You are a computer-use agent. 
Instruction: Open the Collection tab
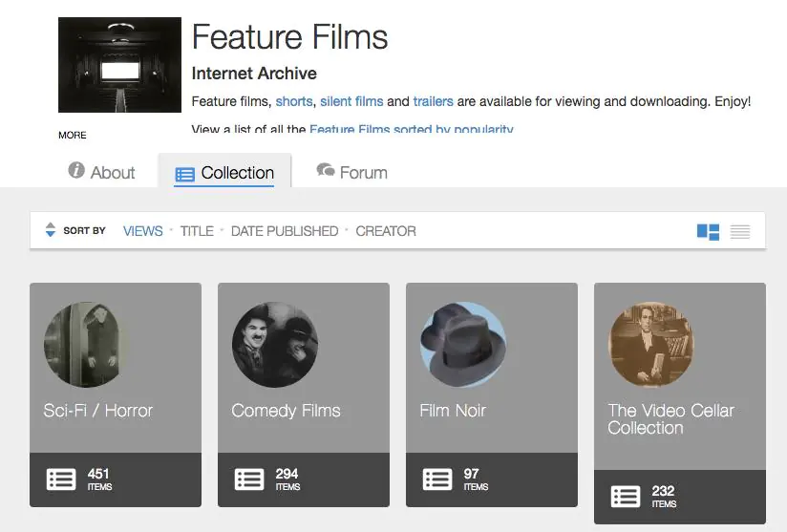pyautogui.click(x=225, y=173)
